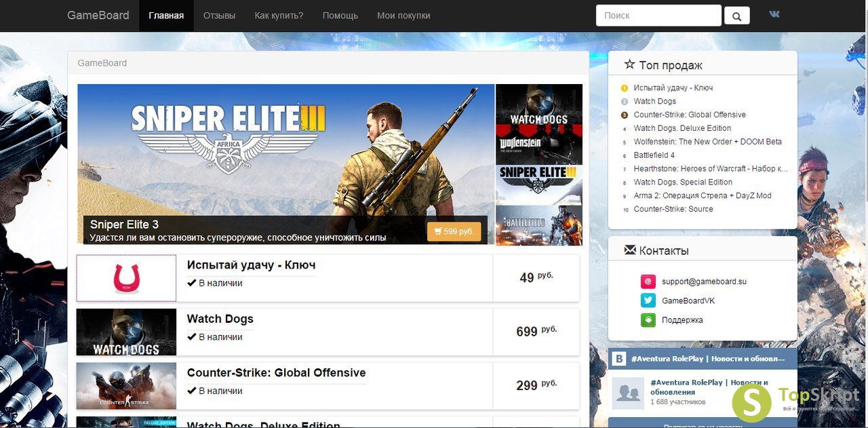The image size is (868, 428).
Task: Select the Battlefield 4 slider thumbnail
Action: click(x=539, y=225)
